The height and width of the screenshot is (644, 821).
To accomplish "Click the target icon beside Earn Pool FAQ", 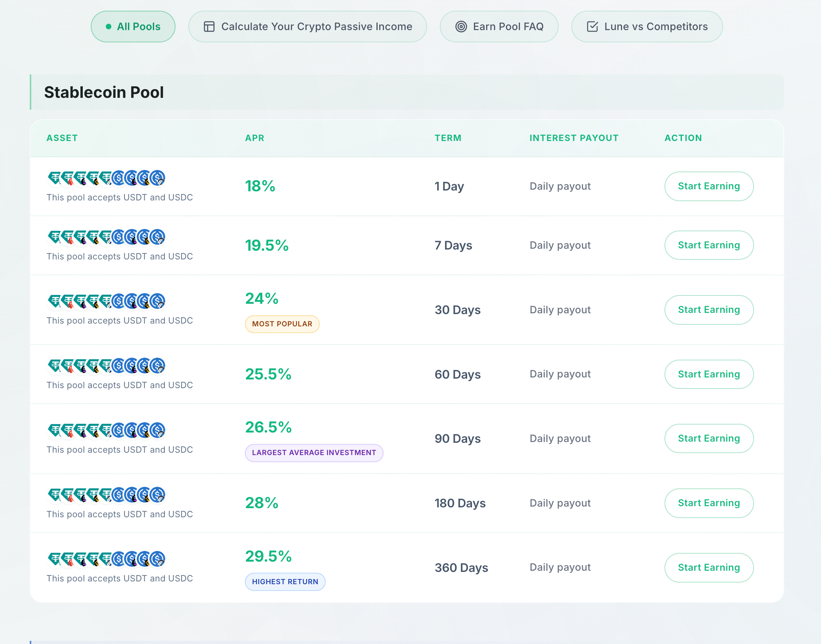I will pyautogui.click(x=461, y=27).
